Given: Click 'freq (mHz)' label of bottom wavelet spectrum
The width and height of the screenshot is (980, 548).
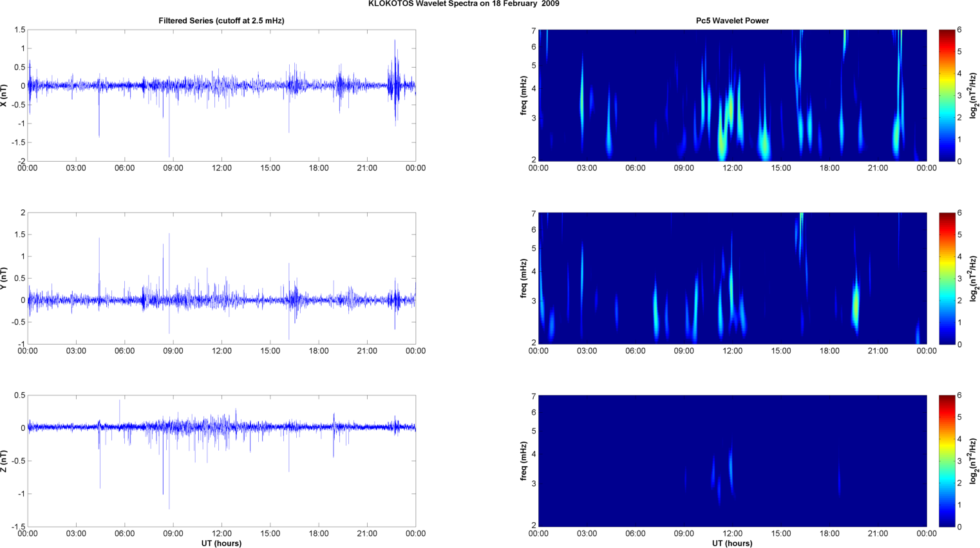Looking at the screenshot, I should pos(524,461).
